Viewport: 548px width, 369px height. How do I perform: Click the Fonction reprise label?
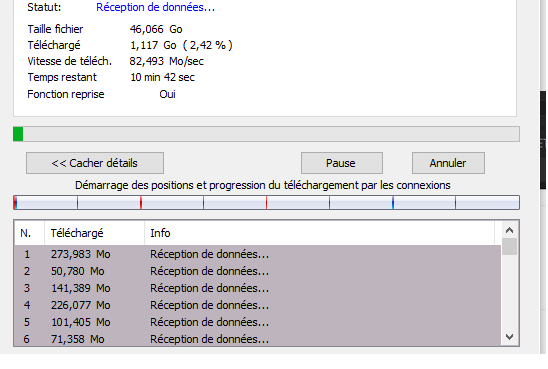[x=66, y=94]
